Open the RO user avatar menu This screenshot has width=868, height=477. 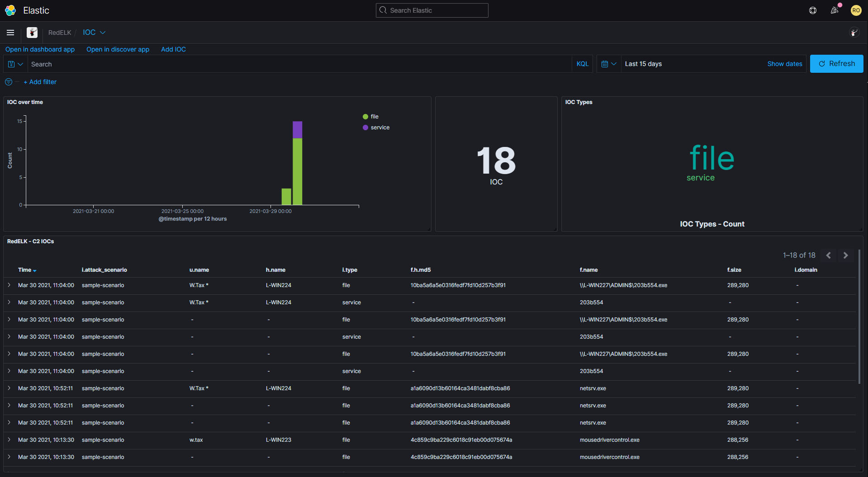[856, 10]
